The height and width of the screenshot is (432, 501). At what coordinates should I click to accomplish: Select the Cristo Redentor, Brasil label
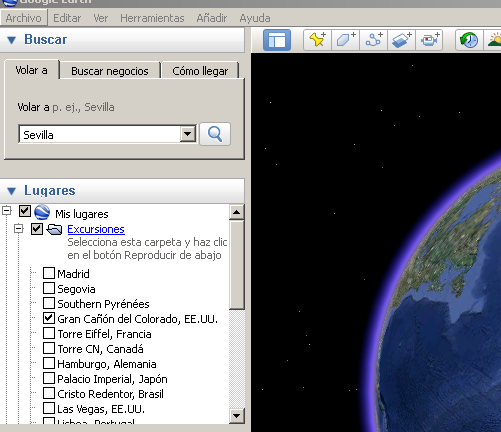coord(110,394)
